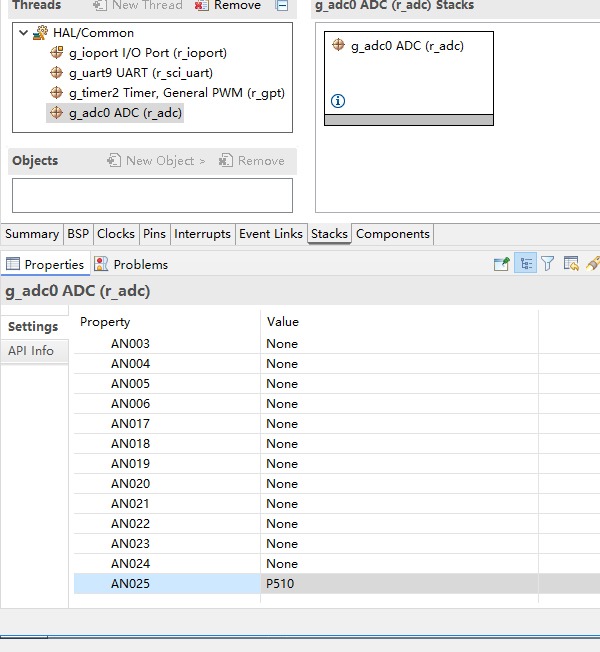
Task: Click Remove object button
Action: click(x=252, y=161)
